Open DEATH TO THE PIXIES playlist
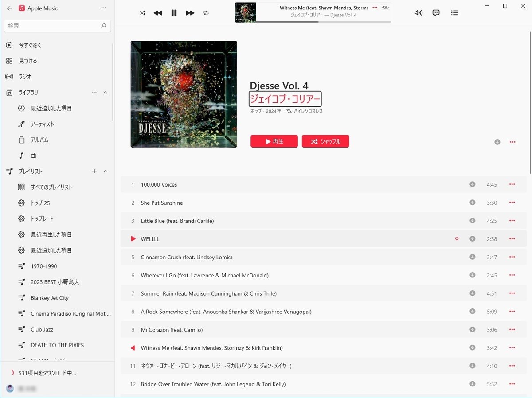Screen dimensions: 532x398 pyautogui.click(x=57, y=345)
